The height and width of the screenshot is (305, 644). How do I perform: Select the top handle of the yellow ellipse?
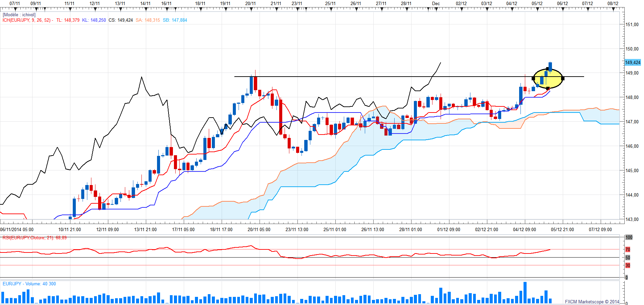click(x=548, y=69)
